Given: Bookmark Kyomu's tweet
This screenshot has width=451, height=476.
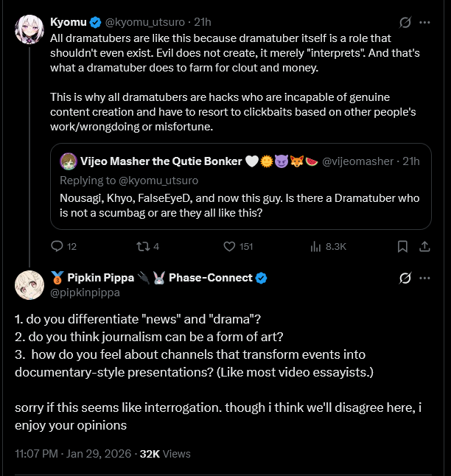Looking at the screenshot, I should 402,246.
